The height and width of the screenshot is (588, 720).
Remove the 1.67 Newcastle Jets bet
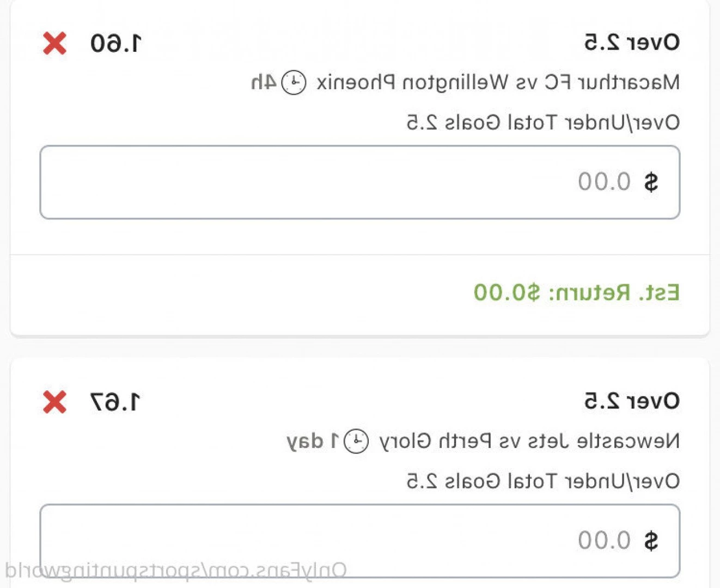54,402
